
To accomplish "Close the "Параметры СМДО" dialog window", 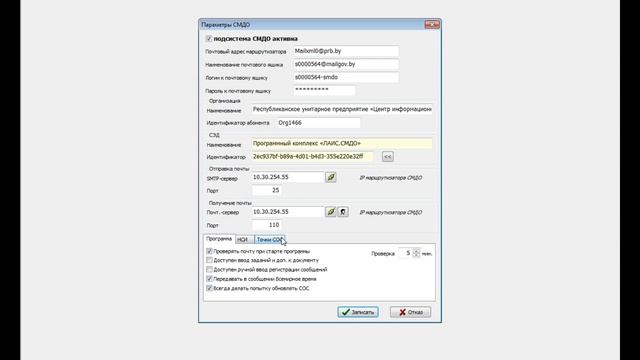I will click(432, 25).
